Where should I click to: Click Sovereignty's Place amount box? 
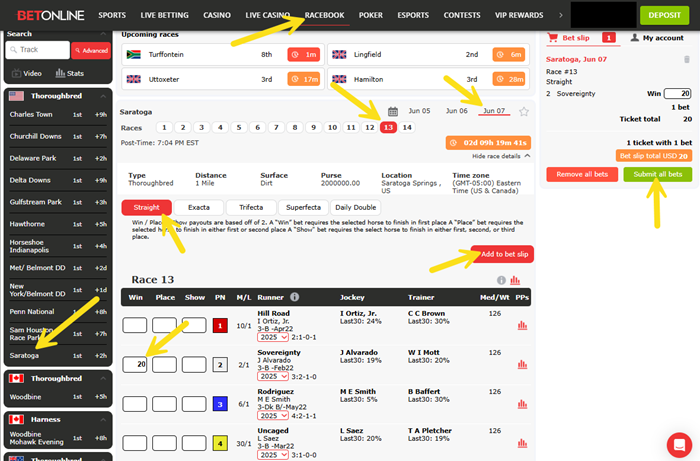[x=164, y=365]
